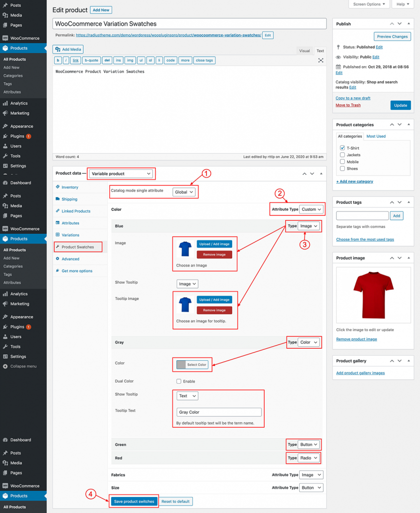This screenshot has width=420, height=513.
Task: Switch to the Text editor tab
Action: (320, 51)
